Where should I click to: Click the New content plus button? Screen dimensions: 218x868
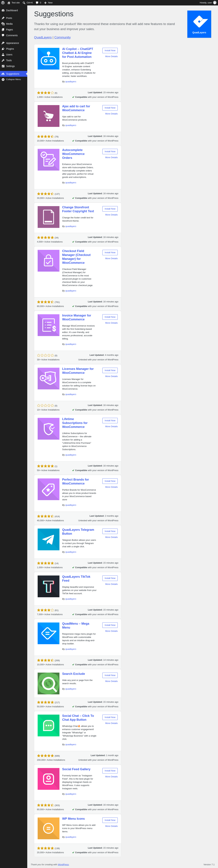coord(48,3)
